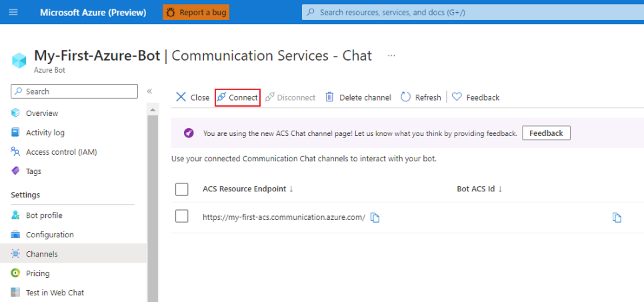Copy the ACS resource endpoint URL
Screen dimensions: 644x302
375,218
